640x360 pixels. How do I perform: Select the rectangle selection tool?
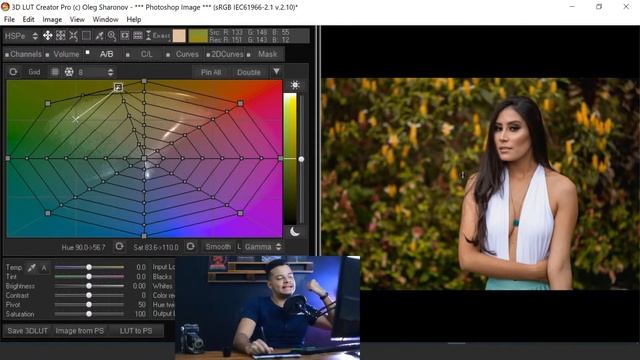pyautogui.click(x=86, y=36)
